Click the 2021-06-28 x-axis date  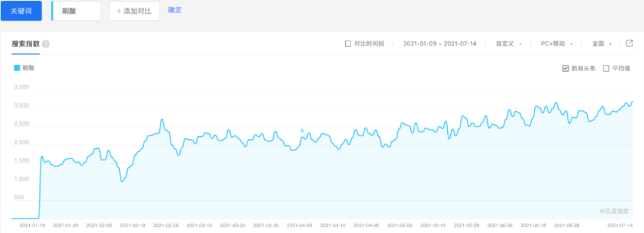coord(566,226)
